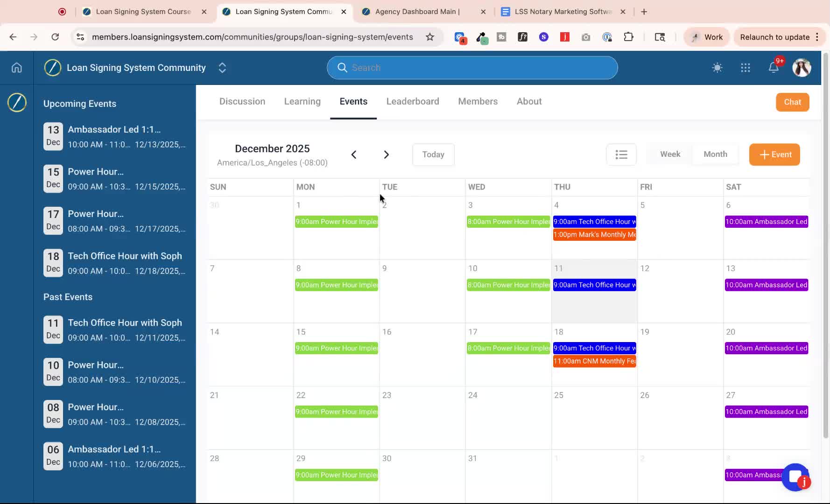The width and height of the screenshot is (830, 504).
Task: Switch to the Discussion tab
Action: point(242,101)
